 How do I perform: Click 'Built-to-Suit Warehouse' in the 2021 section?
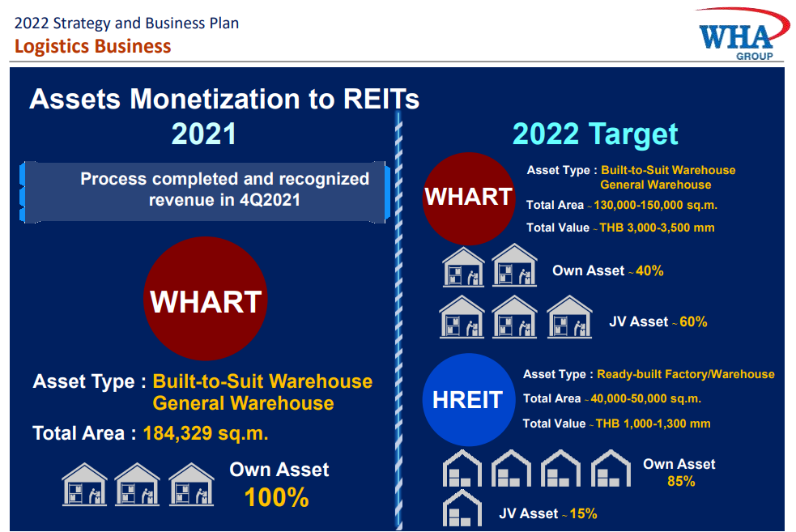click(x=262, y=381)
